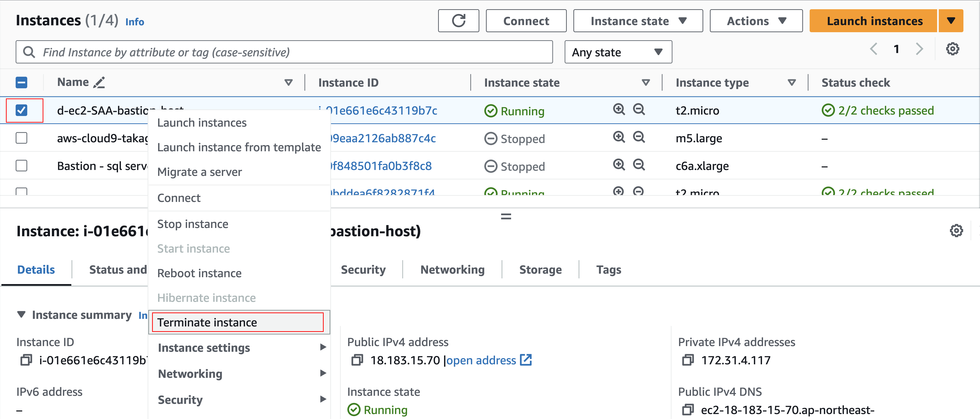Click zoom-out icon on m5.large row

(x=638, y=137)
